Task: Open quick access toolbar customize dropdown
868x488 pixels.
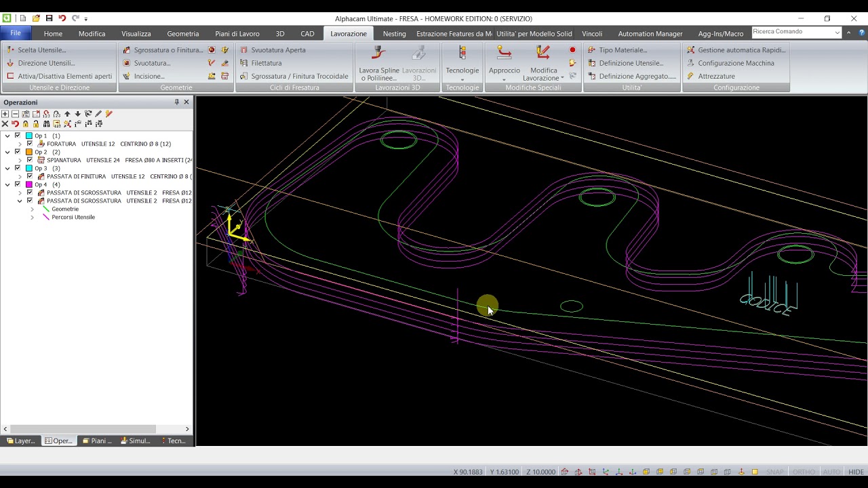Action: 86,19
